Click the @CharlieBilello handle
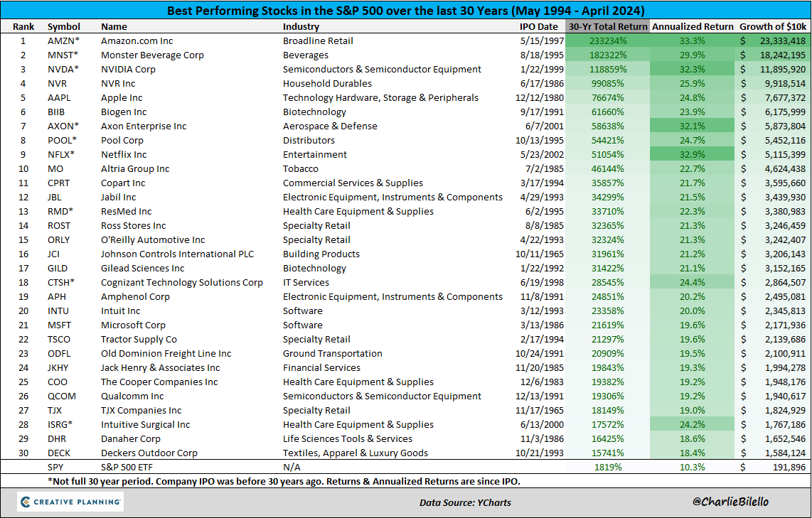 click(730, 502)
